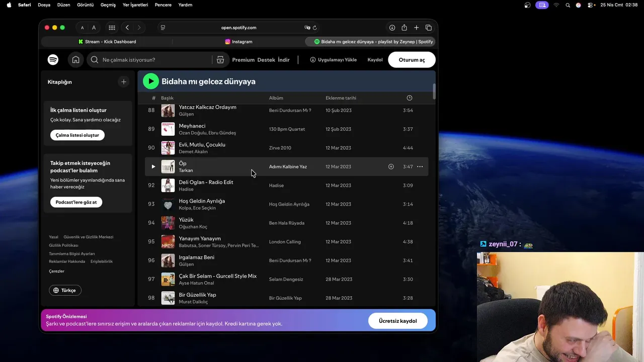Click Podcast'lere göz at button
Viewport: 644px width, 362px height.
coord(76,202)
